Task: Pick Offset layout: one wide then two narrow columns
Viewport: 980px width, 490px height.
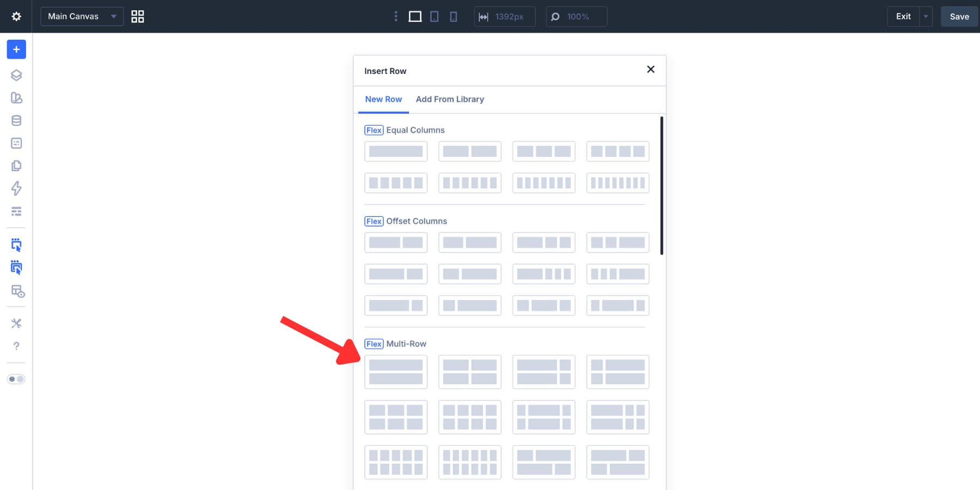Action: [x=544, y=242]
